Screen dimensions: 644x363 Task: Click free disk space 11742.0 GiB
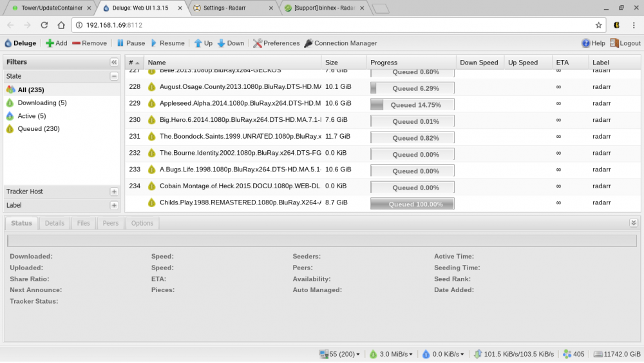coord(617,355)
